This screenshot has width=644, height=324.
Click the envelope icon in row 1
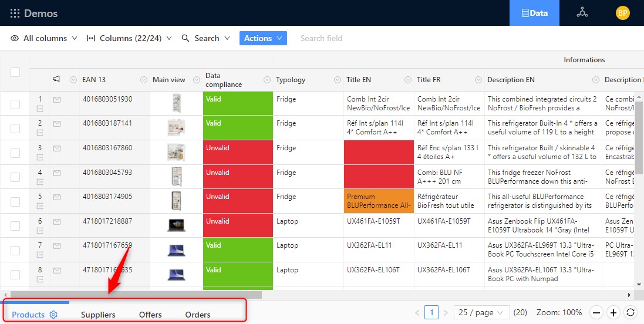[57, 100]
